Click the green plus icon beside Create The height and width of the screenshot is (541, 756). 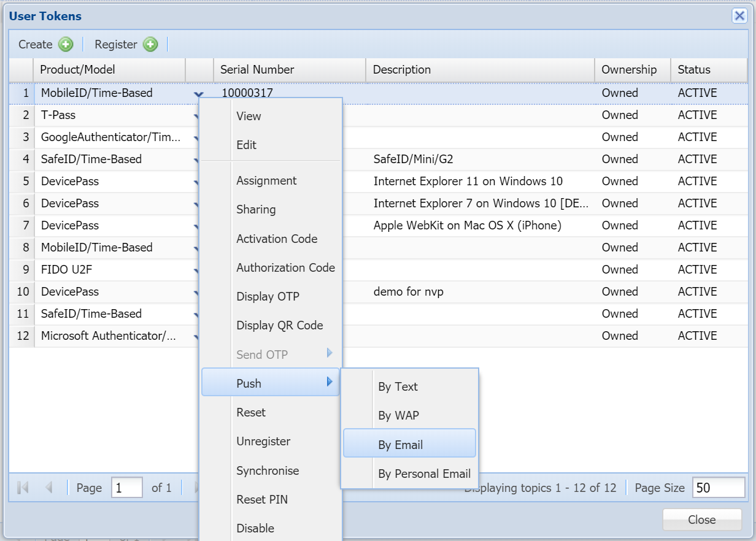66,44
